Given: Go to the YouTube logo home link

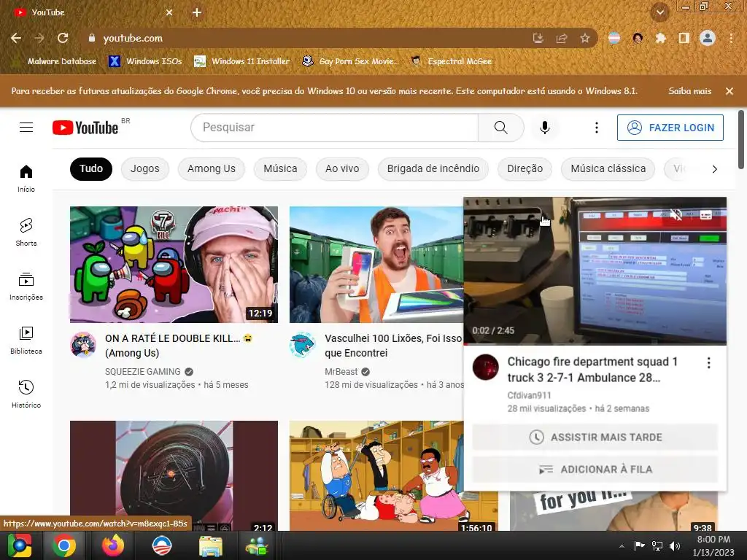Looking at the screenshot, I should tap(85, 128).
